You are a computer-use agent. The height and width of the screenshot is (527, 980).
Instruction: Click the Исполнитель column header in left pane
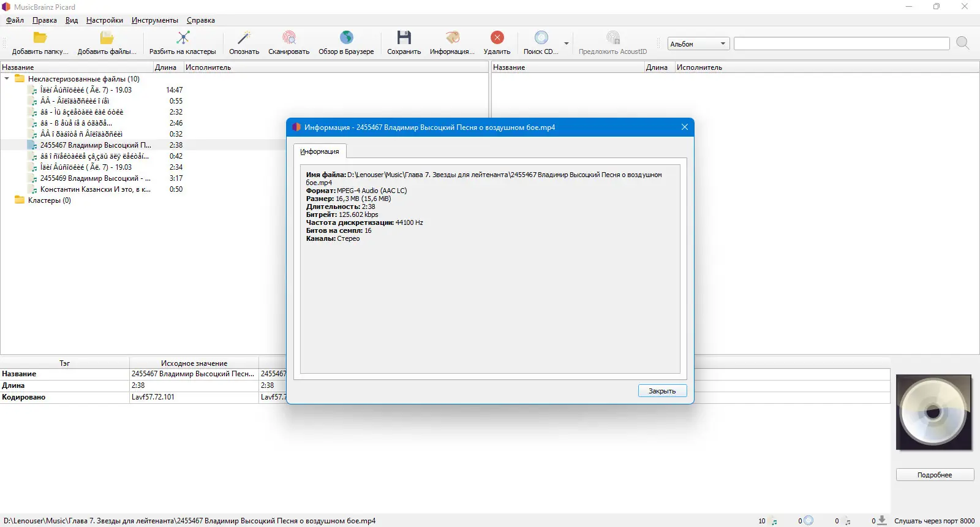coord(336,67)
